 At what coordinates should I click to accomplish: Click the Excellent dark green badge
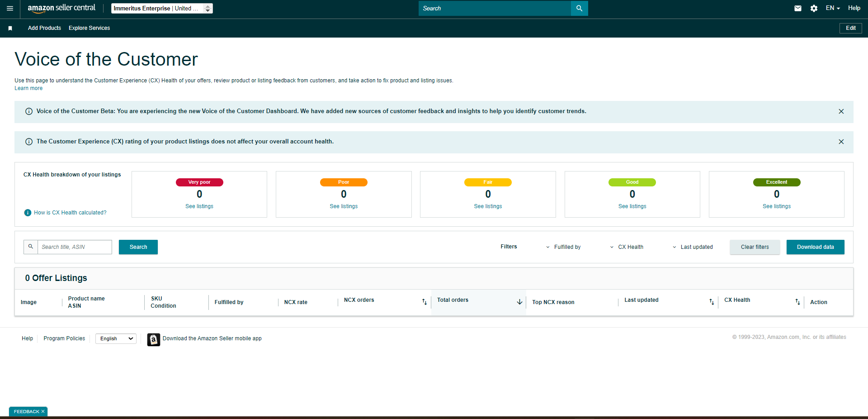coord(777,182)
